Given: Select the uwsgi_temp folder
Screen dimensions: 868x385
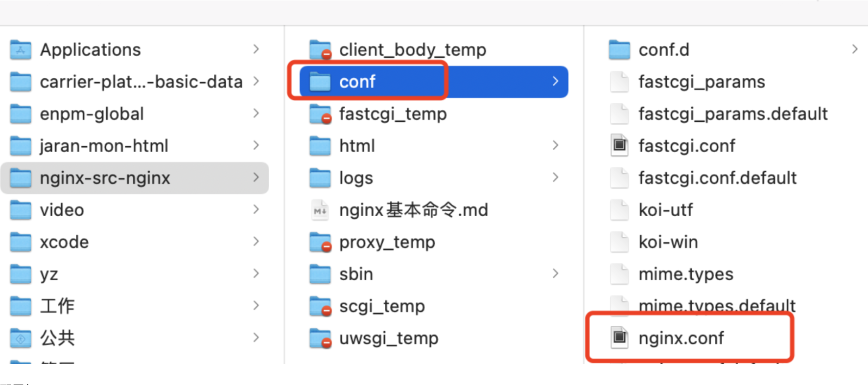Looking at the screenshot, I should [388, 338].
